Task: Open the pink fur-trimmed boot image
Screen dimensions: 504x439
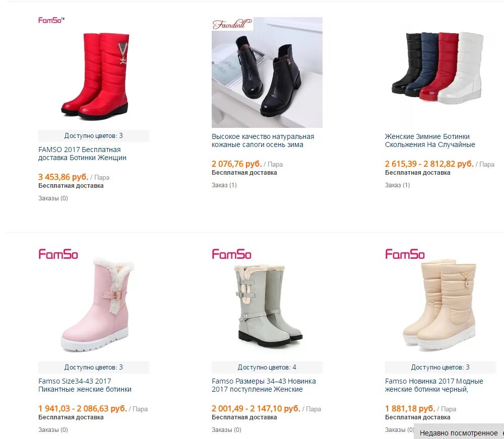Action: tap(94, 304)
